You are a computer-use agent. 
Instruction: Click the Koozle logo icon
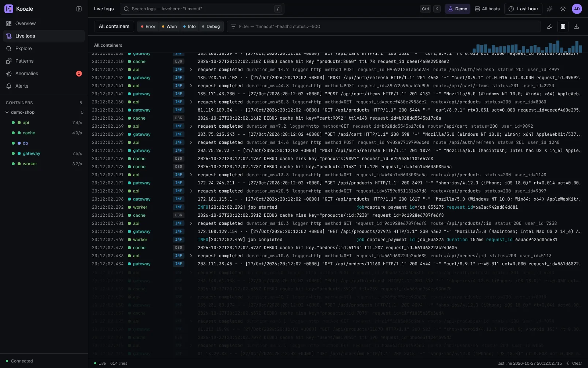coord(9,9)
